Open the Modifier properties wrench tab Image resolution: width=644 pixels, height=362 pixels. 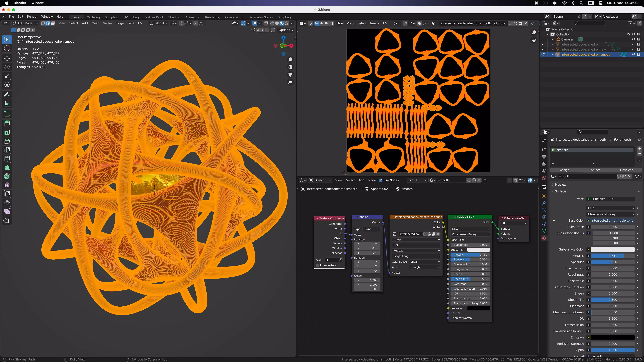[x=544, y=203]
